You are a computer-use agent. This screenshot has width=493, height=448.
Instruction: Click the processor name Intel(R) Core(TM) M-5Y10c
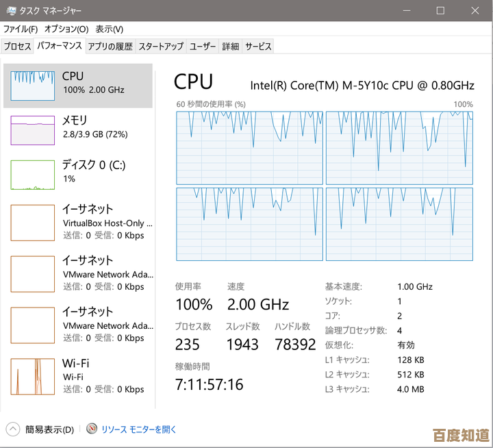320,86
